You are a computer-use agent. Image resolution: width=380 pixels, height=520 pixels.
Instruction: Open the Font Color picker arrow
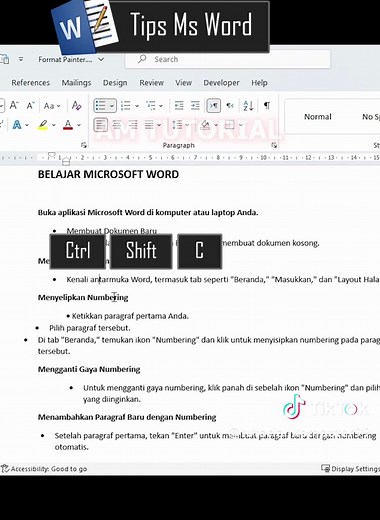[x=79, y=125]
